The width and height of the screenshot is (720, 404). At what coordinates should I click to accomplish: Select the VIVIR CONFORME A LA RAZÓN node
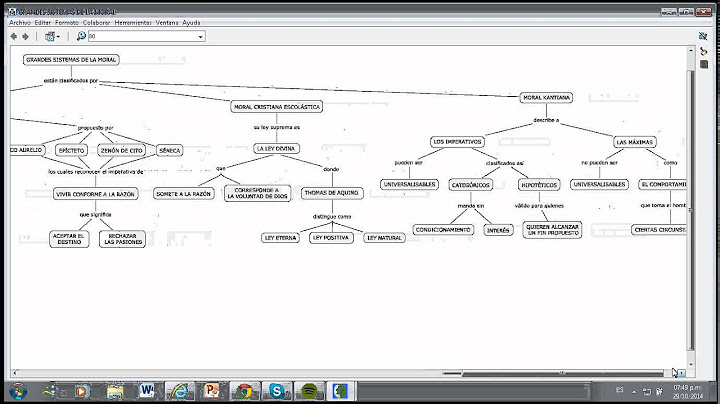tap(96, 194)
